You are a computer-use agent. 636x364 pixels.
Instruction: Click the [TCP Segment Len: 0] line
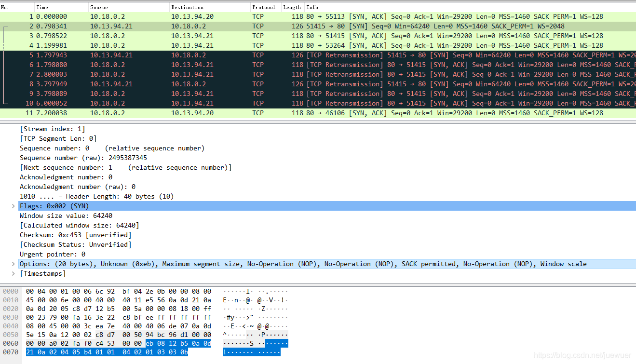pos(58,138)
